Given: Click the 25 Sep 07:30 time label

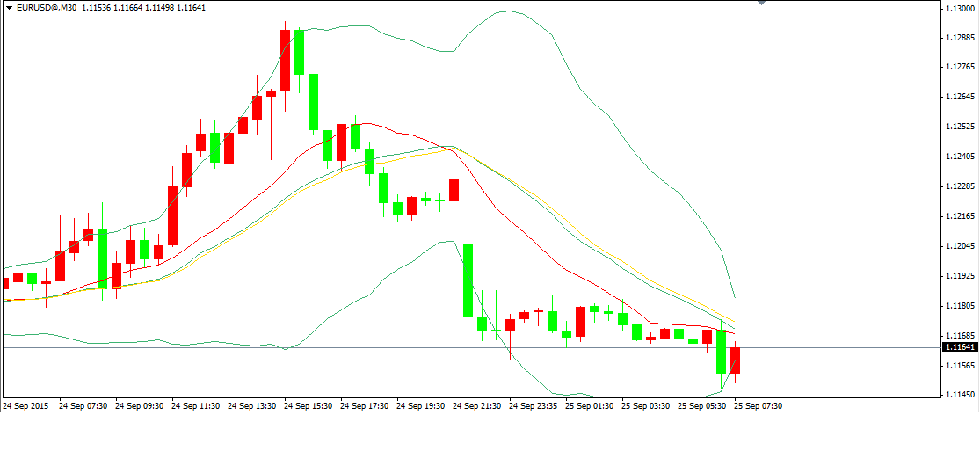Looking at the screenshot, I should (757, 406).
